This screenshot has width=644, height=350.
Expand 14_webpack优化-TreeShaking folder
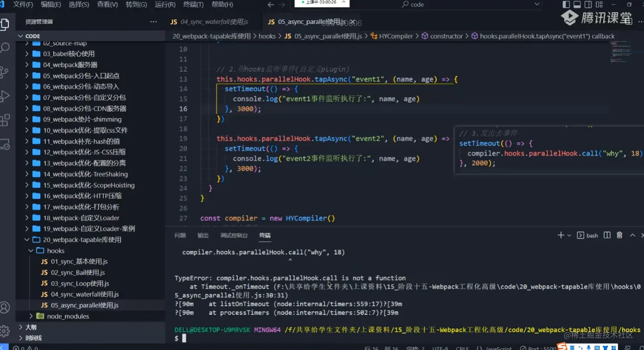tap(90, 174)
